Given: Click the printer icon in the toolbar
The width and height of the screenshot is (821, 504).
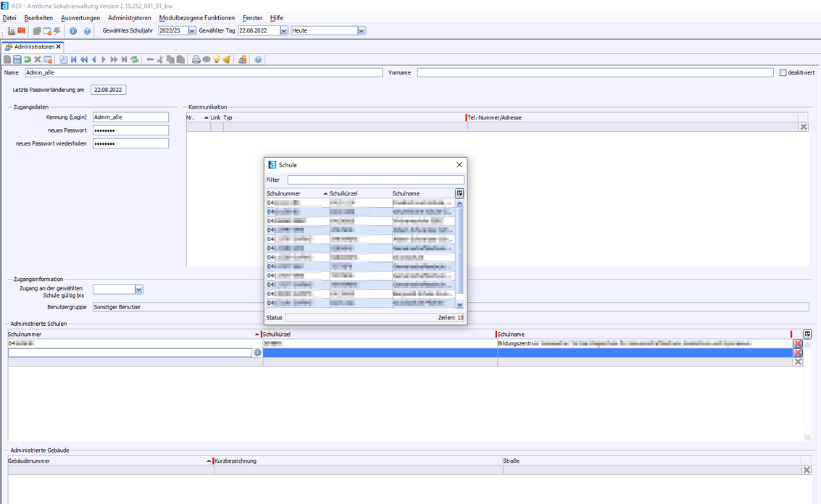Looking at the screenshot, I should coord(196,59).
